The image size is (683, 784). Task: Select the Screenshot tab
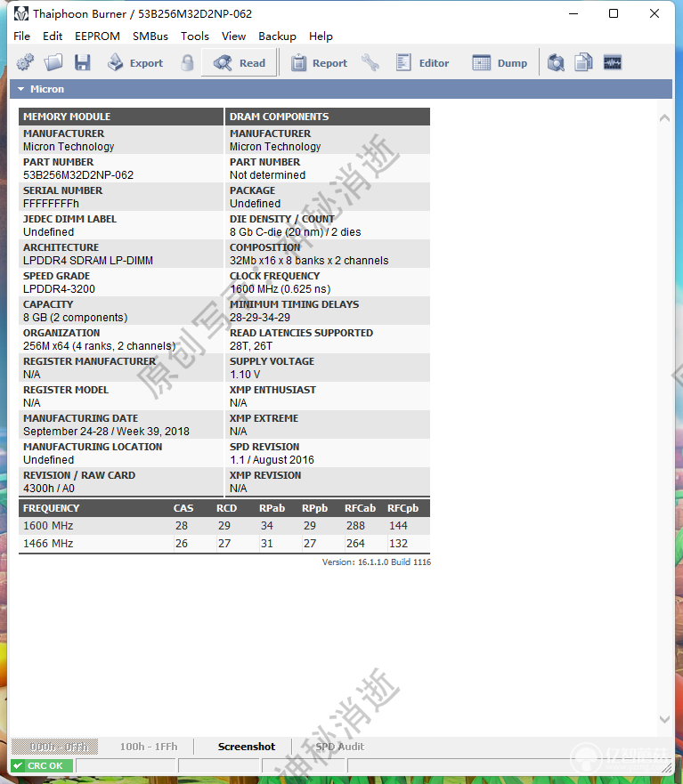pos(246,747)
